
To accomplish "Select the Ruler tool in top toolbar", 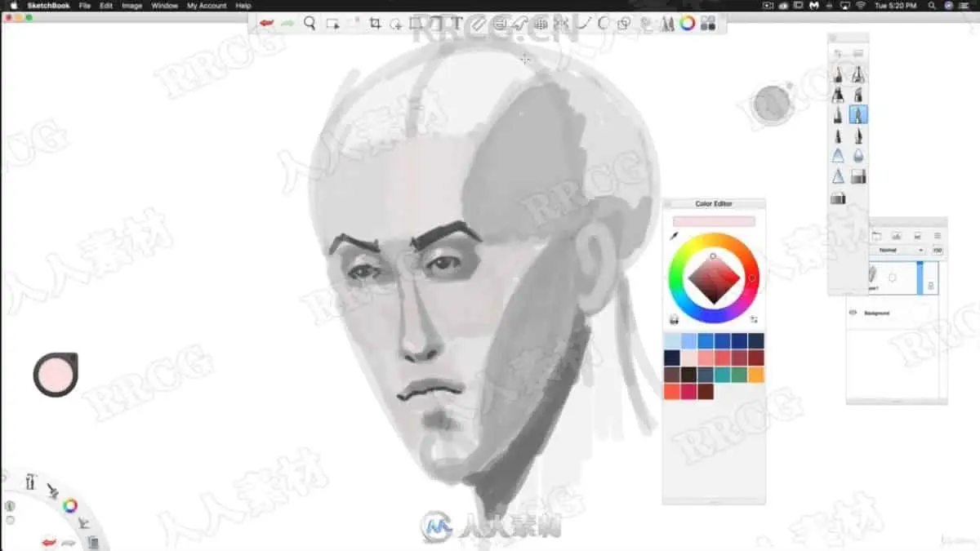I will 478,24.
